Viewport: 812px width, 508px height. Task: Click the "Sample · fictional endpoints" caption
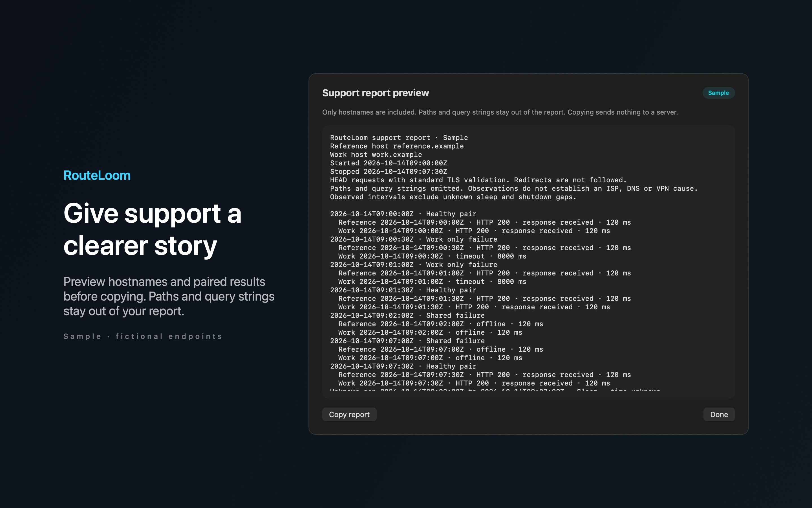point(143,336)
